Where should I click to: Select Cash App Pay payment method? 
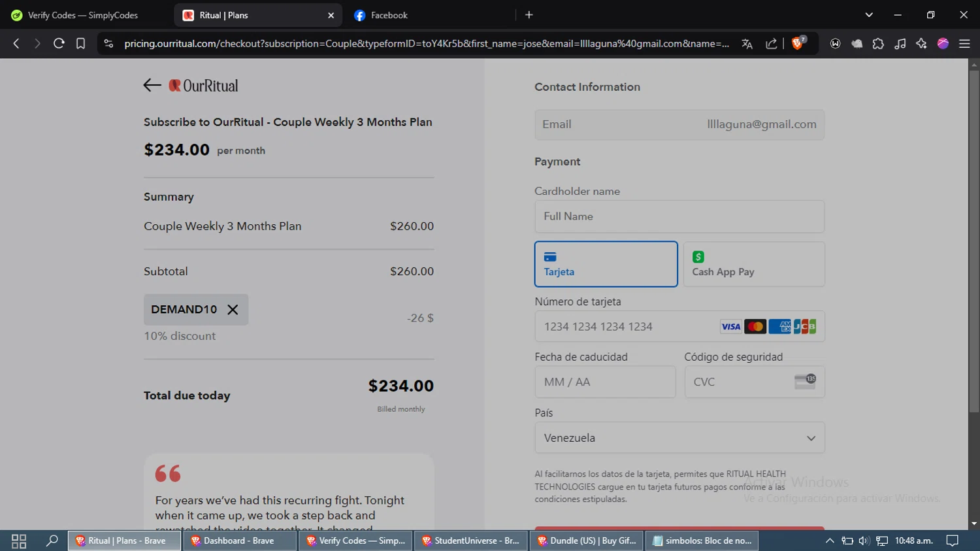pyautogui.click(x=754, y=264)
